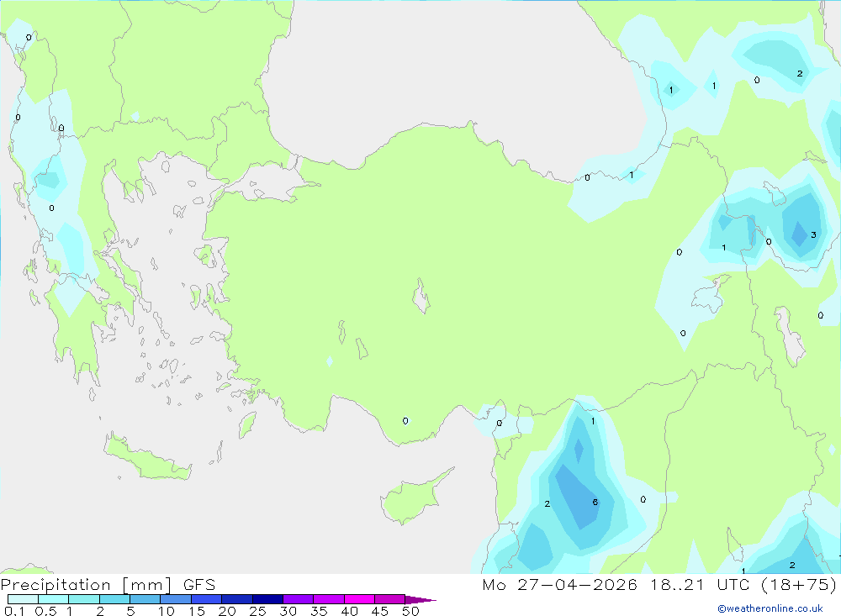Viewport: 841px width, 616px height.
Task: Pick the lightest cyan 0.1–0.5 legend swatch
Action: (23, 599)
